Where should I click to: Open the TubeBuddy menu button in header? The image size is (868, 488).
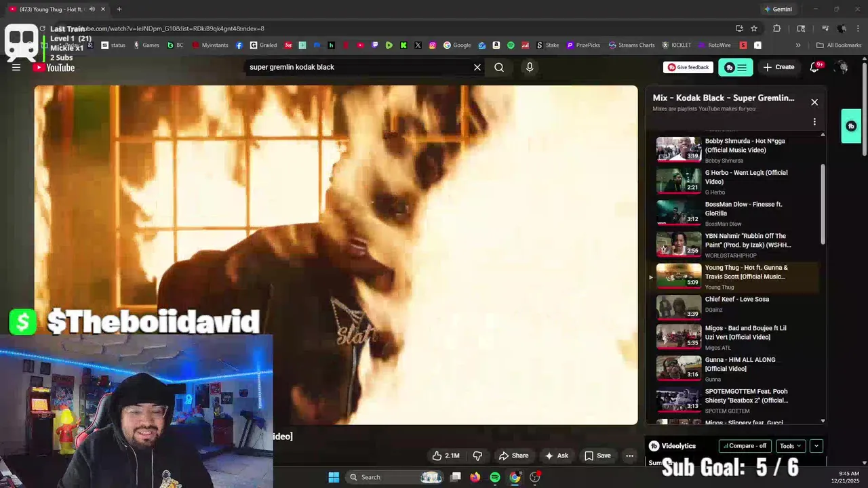[735, 67]
